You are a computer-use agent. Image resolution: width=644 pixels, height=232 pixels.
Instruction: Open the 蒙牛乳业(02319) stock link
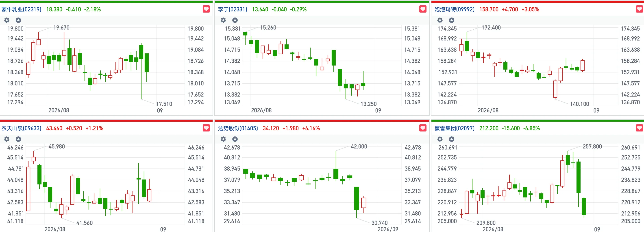(22, 9)
